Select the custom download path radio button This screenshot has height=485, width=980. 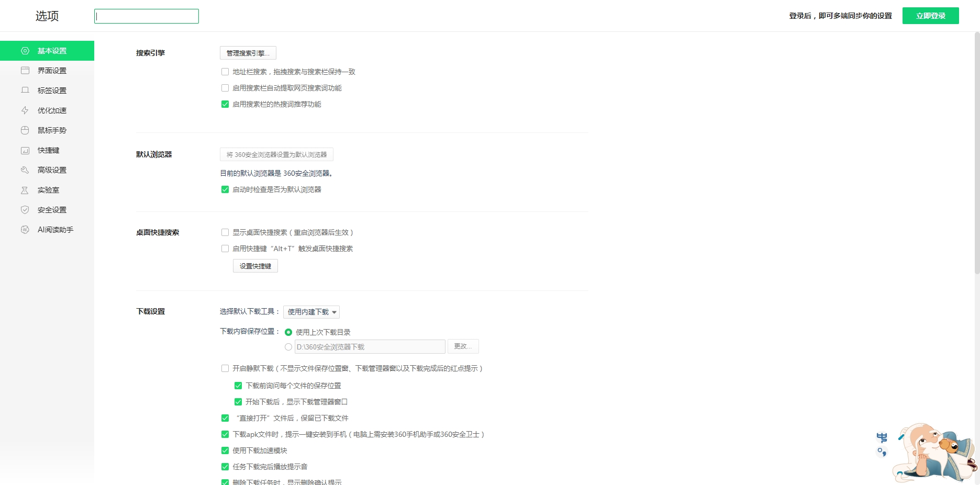coord(288,347)
